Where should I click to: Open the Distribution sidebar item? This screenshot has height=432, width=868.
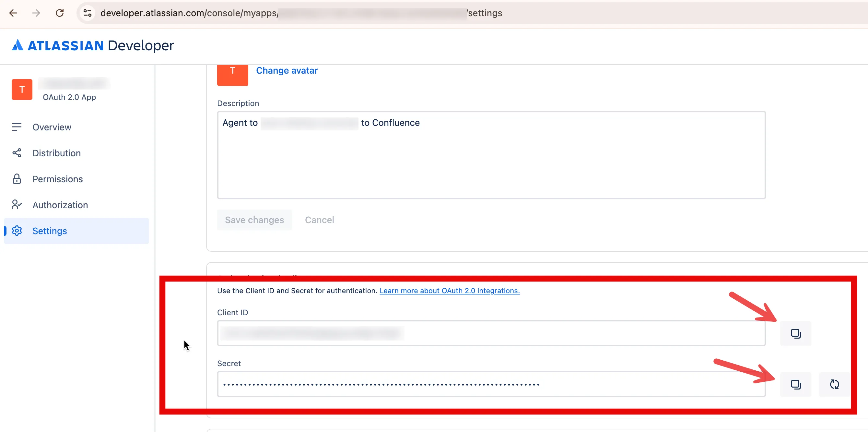pos(76,153)
